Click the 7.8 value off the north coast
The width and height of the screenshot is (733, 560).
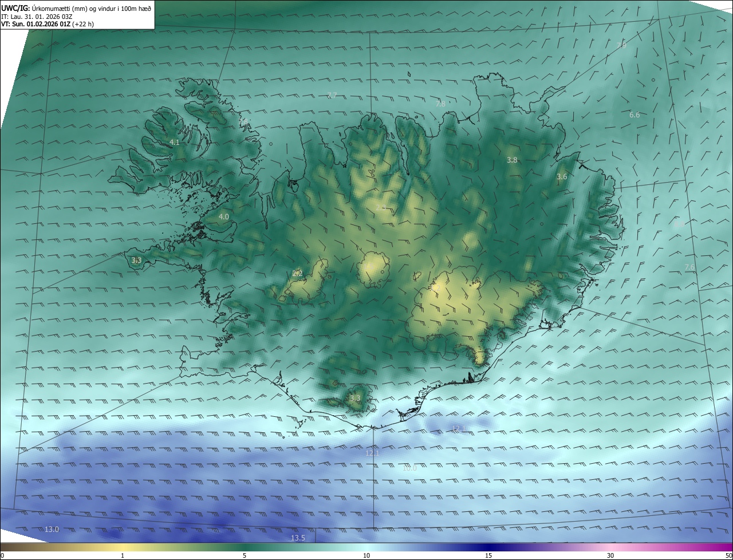[x=440, y=104]
